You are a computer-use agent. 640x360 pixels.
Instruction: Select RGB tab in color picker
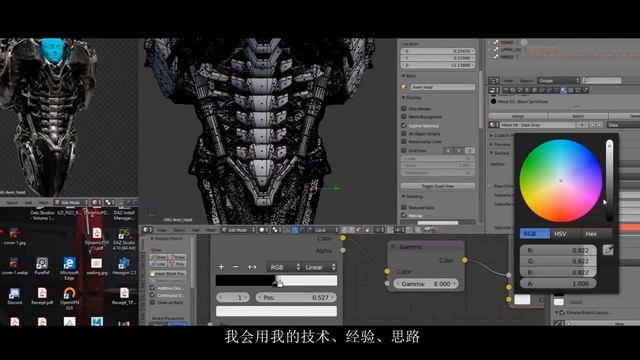click(x=535, y=233)
